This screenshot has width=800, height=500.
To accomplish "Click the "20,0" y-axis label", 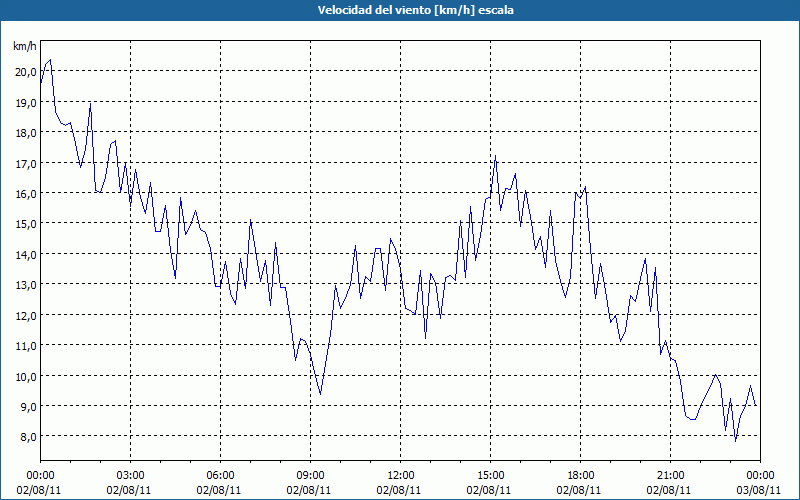I will (26, 72).
